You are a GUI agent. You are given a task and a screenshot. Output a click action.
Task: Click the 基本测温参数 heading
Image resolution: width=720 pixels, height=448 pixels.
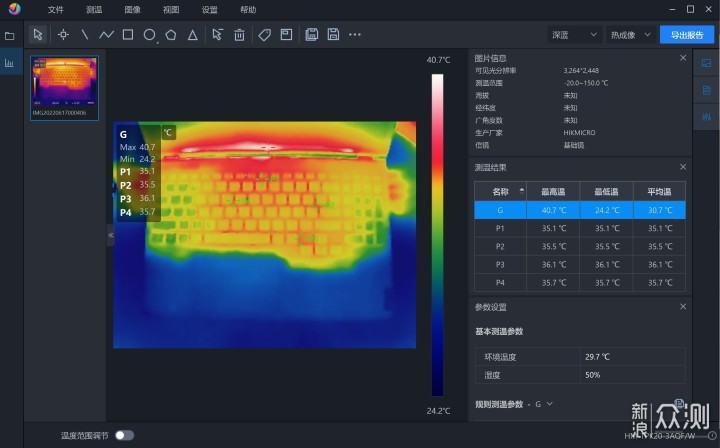(499, 331)
